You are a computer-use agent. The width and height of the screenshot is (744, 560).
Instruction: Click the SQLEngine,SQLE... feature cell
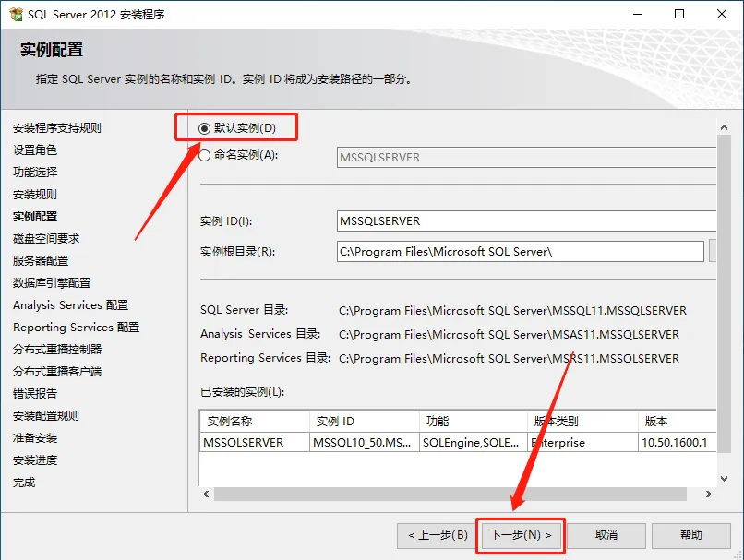(473, 443)
